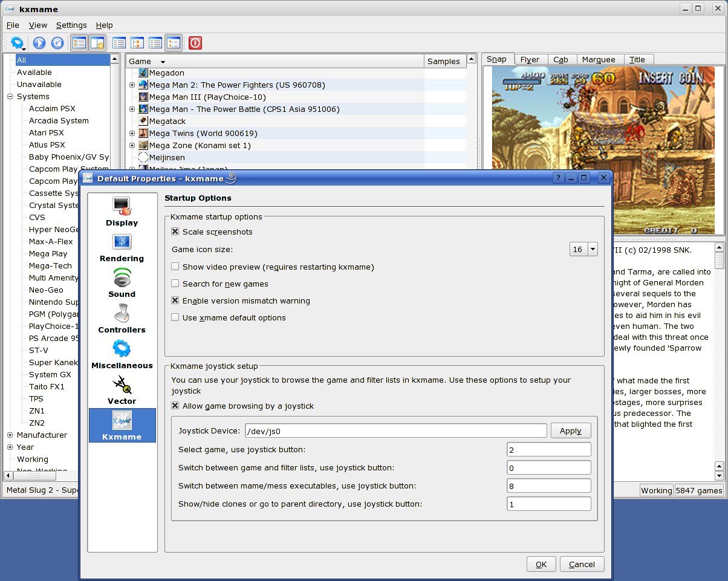Open the View menu
This screenshot has height=581, width=728.
[x=38, y=25]
